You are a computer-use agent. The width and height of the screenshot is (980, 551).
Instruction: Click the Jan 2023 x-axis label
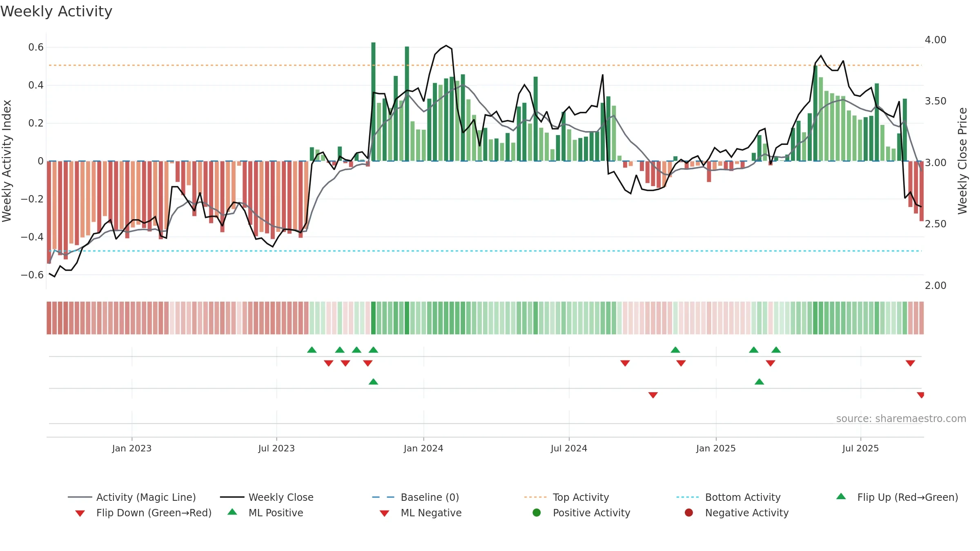tap(132, 448)
